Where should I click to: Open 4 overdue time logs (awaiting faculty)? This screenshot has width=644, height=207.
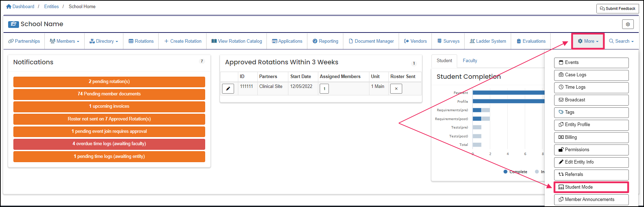point(109,144)
